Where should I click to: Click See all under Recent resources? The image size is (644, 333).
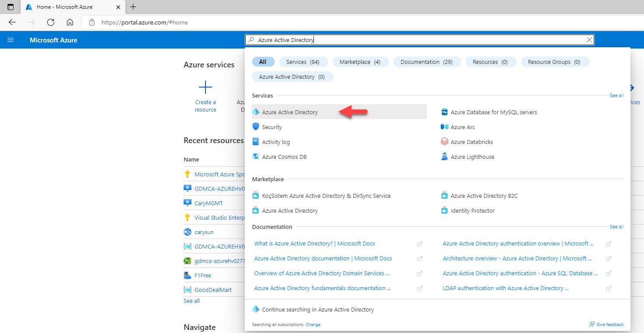coord(191,301)
